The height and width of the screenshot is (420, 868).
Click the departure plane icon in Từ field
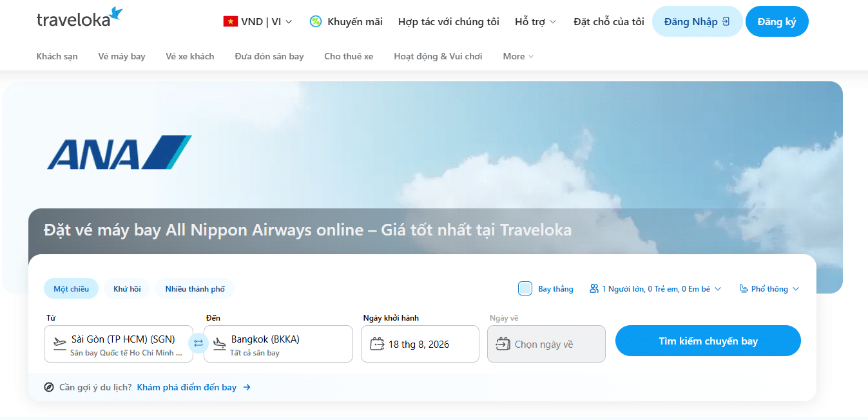[x=60, y=344]
